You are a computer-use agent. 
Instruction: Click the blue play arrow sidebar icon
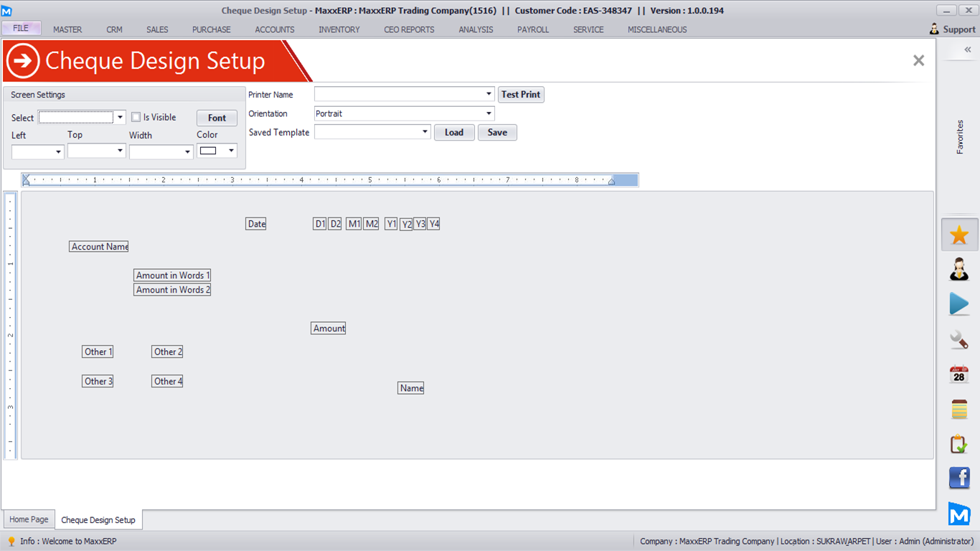pos(959,304)
